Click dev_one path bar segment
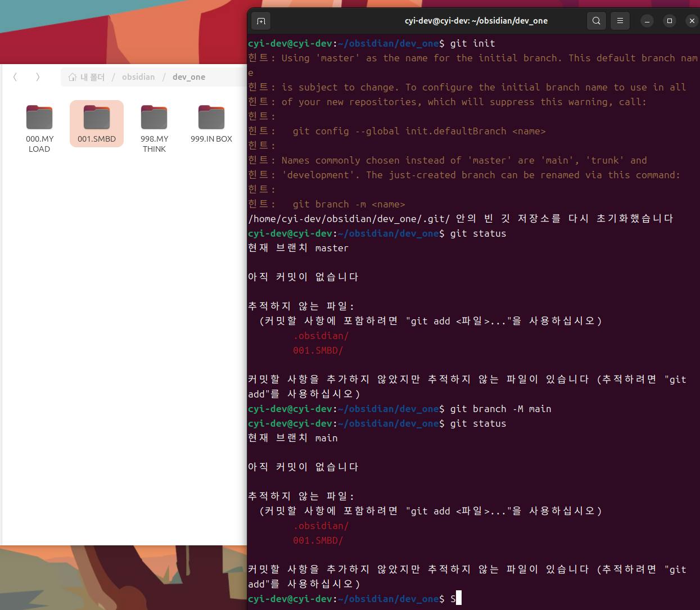 click(189, 77)
